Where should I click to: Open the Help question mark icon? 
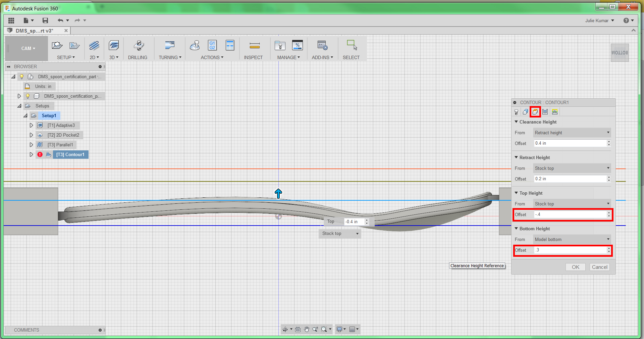tap(626, 20)
